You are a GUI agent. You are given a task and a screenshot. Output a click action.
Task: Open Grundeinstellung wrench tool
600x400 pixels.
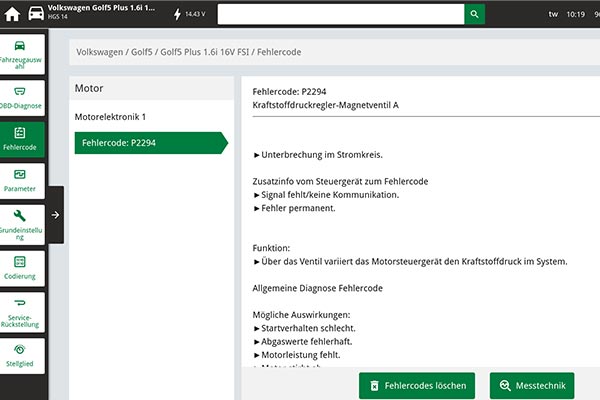pyautogui.click(x=21, y=222)
